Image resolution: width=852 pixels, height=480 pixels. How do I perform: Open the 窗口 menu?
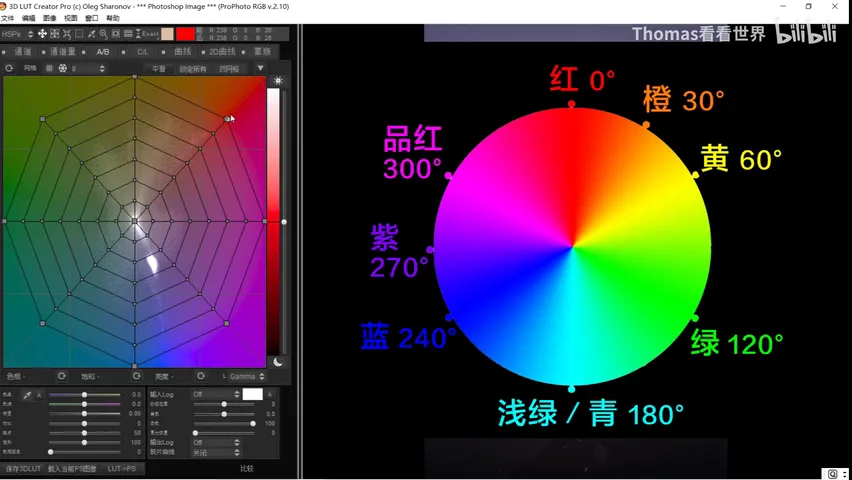click(x=92, y=18)
